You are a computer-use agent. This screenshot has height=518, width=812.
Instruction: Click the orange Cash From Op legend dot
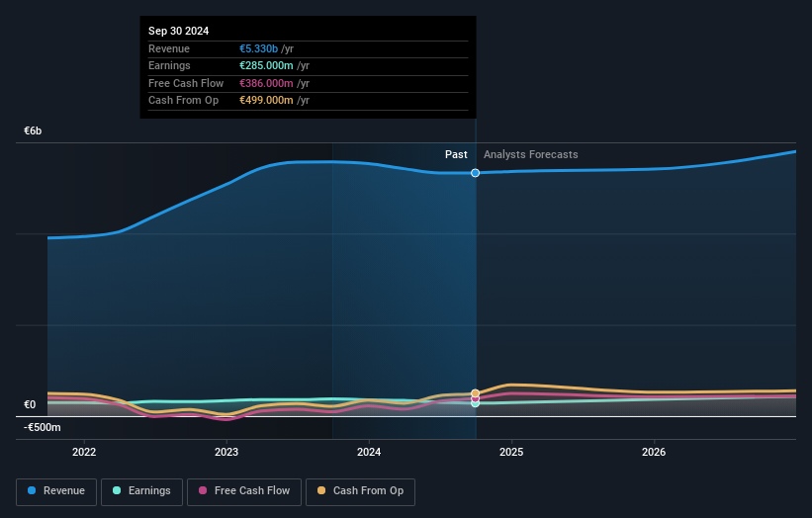(321, 490)
